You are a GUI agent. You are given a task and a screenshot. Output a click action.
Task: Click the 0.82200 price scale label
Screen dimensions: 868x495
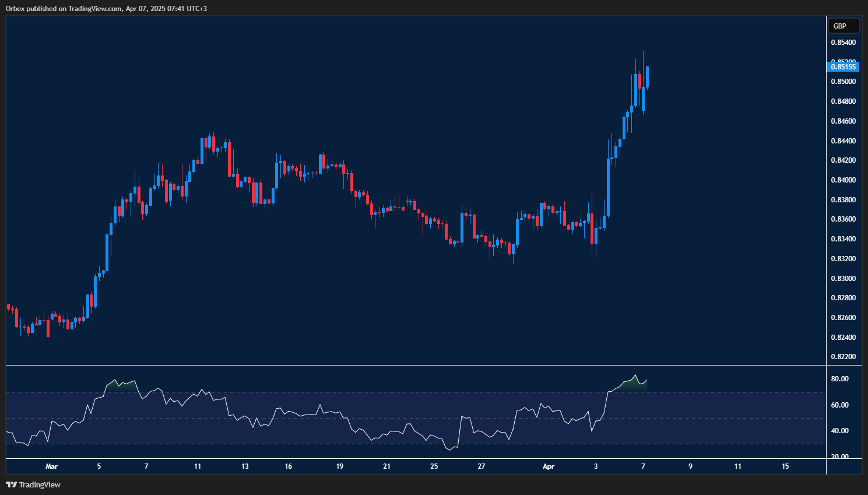pos(843,357)
